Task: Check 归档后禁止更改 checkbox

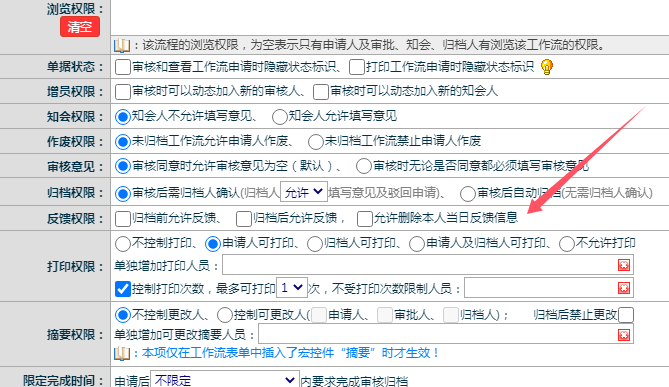Action: pyautogui.click(x=626, y=315)
